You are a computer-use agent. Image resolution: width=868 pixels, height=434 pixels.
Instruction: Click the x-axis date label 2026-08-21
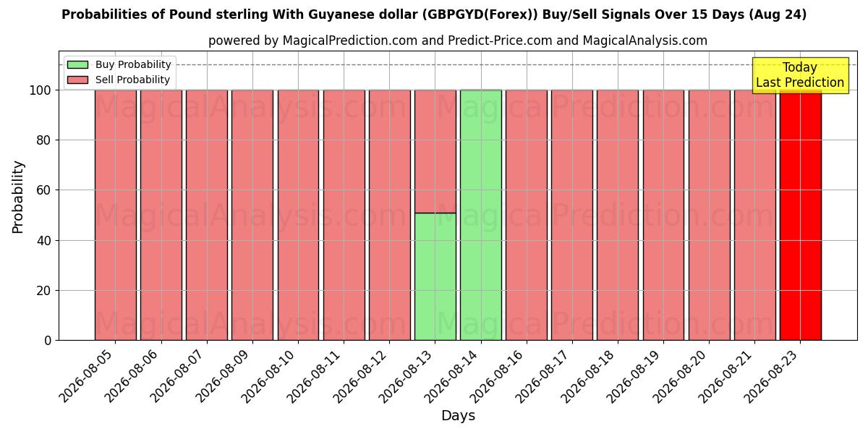pyautogui.click(x=728, y=375)
